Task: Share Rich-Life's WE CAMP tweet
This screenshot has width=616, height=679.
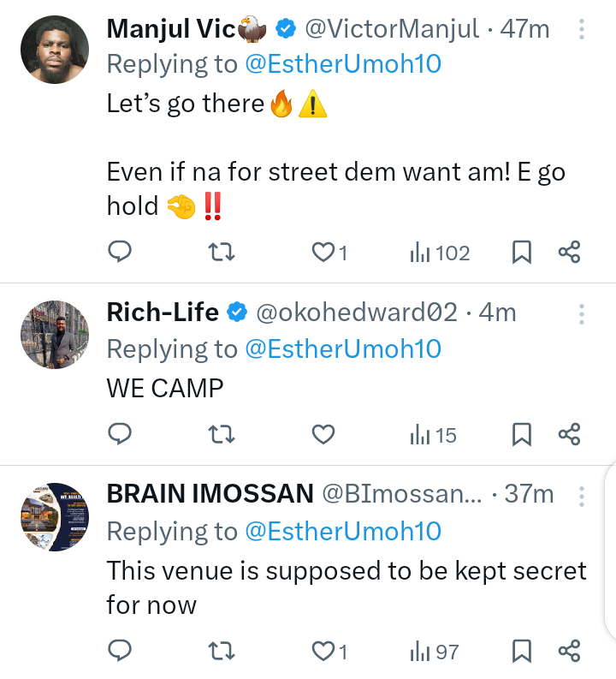Action: click(x=569, y=435)
